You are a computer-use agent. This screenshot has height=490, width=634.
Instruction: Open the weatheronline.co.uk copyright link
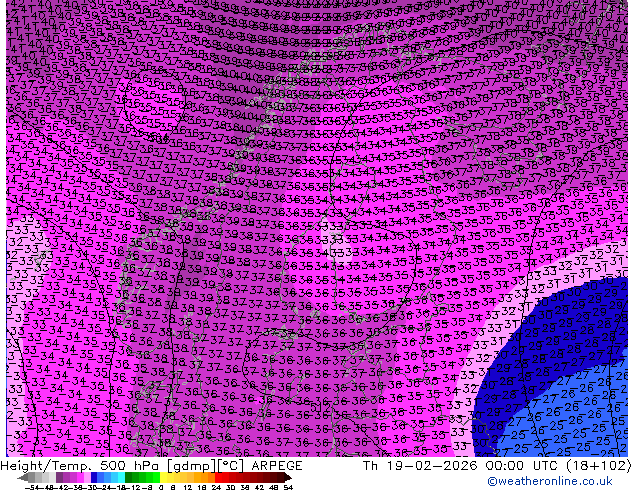(x=549, y=481)
